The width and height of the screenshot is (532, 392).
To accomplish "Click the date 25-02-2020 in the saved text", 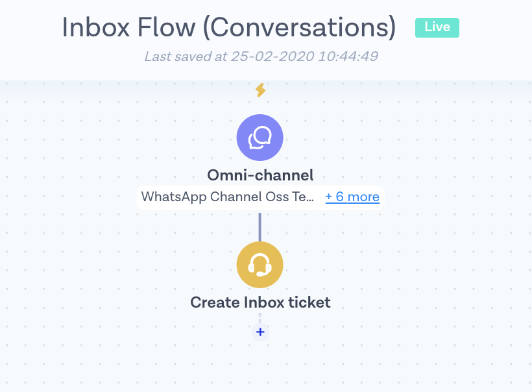I will pyautogui.click(x=273, y=56).
